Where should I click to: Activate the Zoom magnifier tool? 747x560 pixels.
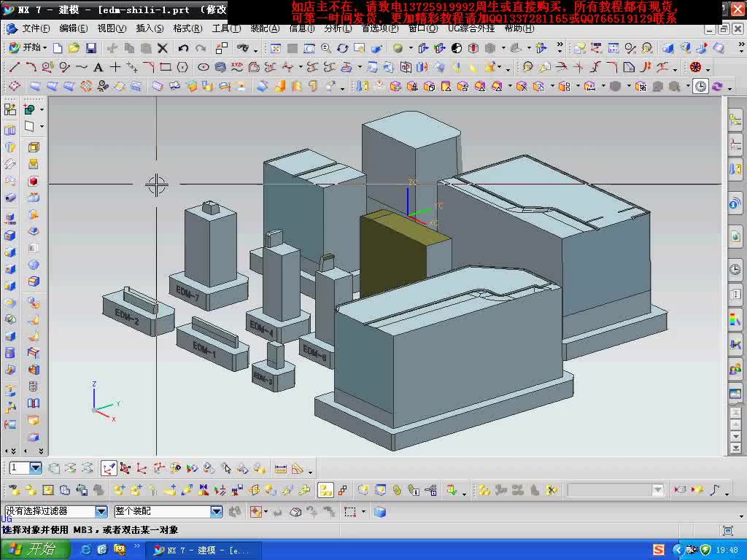click(x=326, y=48)
